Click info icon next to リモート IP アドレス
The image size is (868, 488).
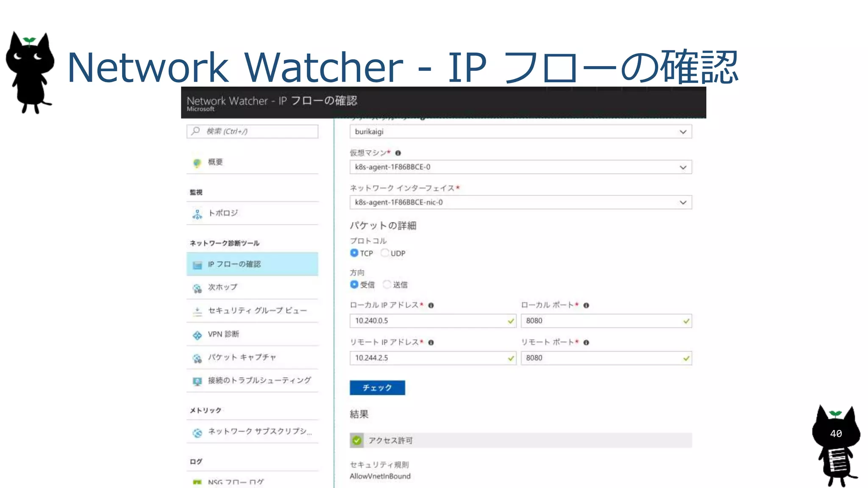click(x=431, y=342)
